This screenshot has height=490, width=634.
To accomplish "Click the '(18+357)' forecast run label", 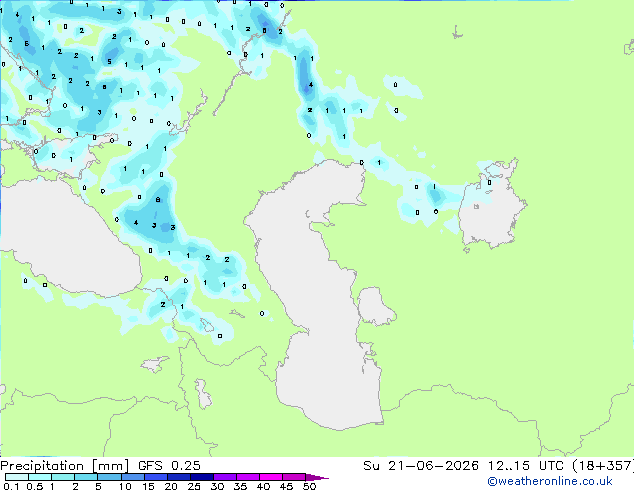I will 603,466.
